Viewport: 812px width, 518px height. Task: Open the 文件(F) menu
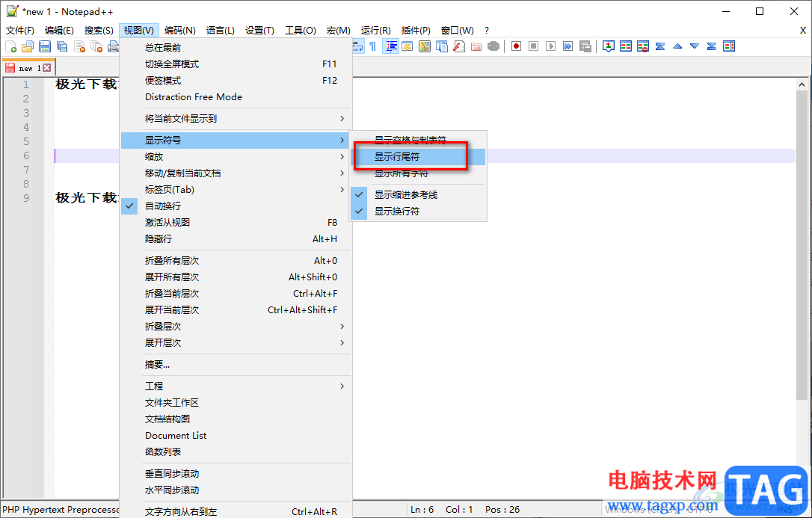20,31
